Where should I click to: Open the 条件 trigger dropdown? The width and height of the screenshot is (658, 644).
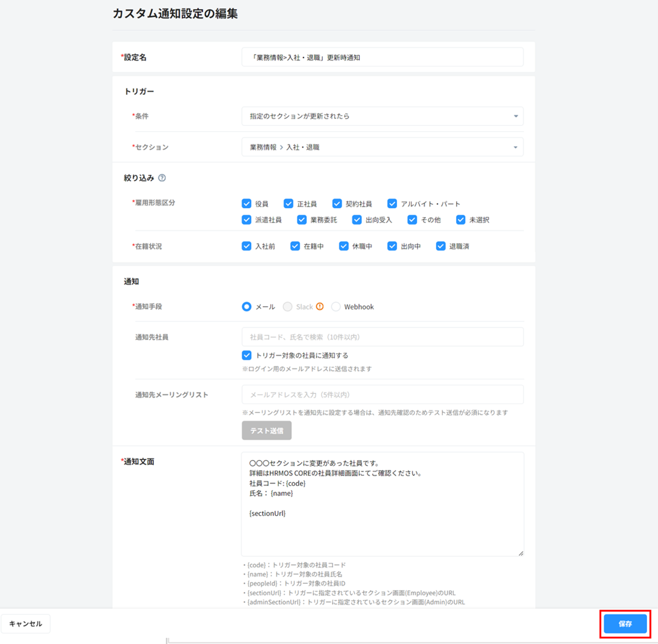click(x=382, y=116)
